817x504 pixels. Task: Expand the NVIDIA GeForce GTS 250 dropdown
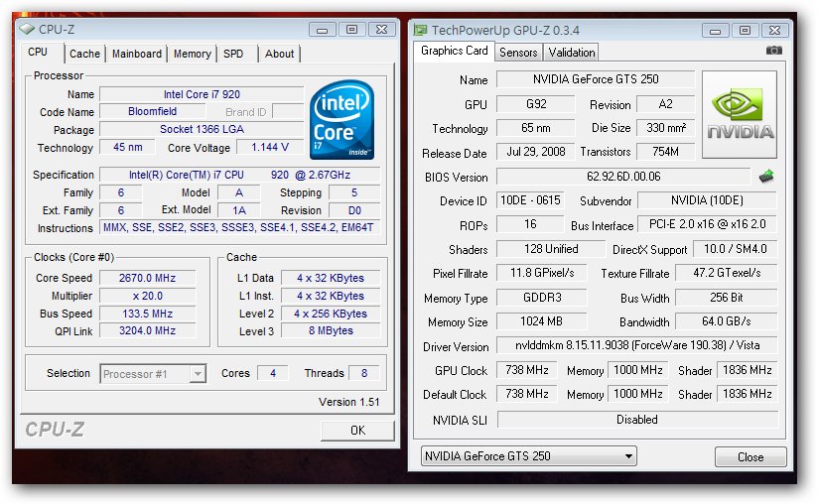coord(527,456)
